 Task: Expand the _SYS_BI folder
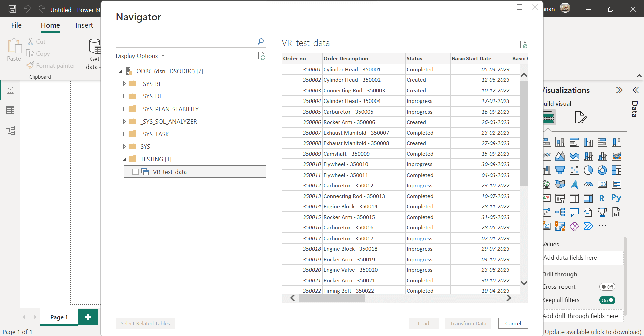[124, 83]
